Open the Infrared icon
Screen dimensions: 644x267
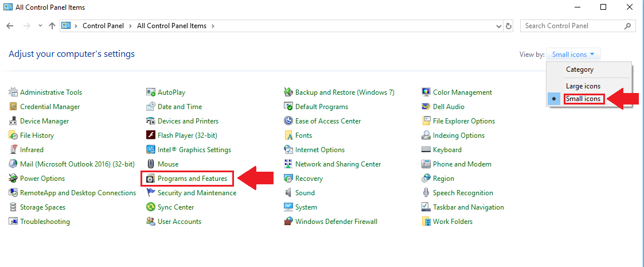pos(13,150)
